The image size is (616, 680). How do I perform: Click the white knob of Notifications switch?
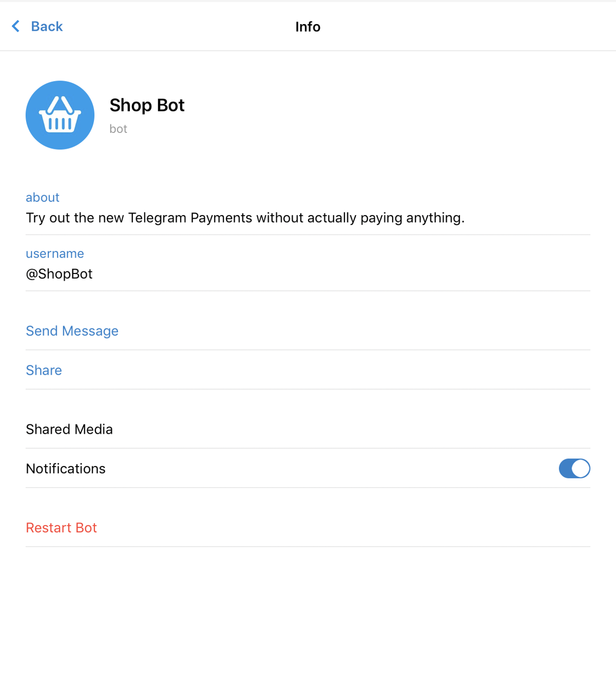click(581, 468)
